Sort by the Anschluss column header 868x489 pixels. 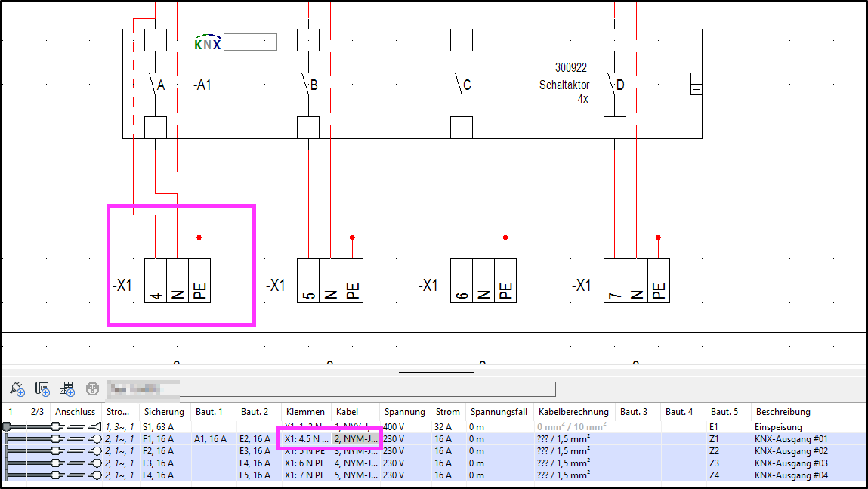point(76,411)
